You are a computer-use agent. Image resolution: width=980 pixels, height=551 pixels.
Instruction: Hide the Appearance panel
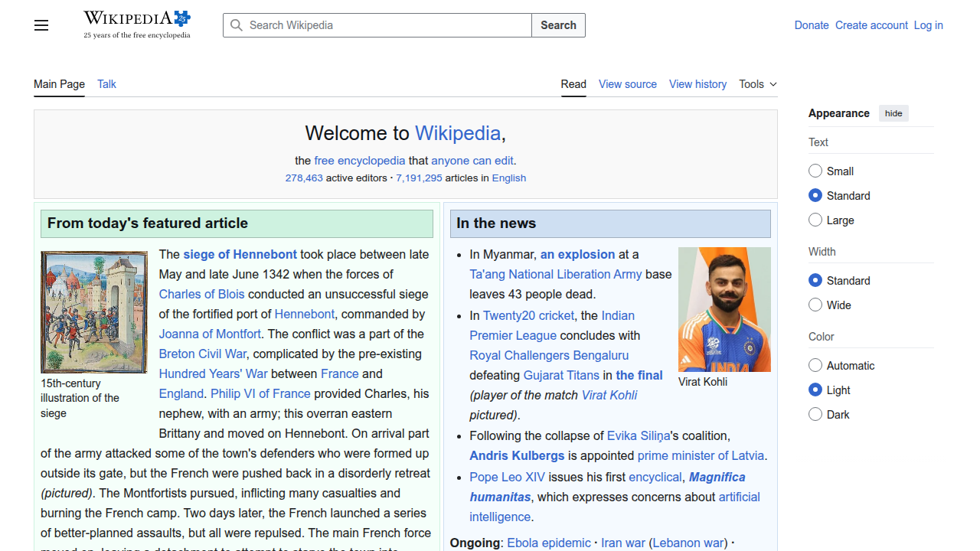tap(893, 113)
